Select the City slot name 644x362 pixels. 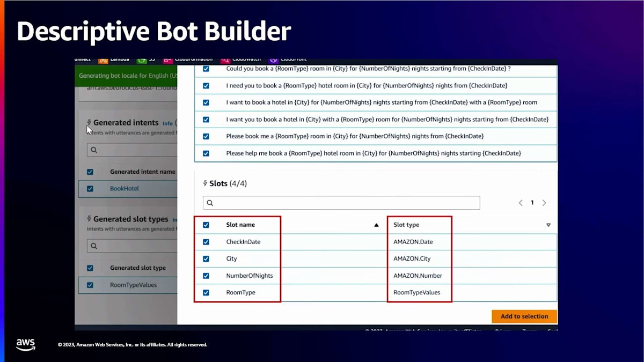(x=231, y=258)
